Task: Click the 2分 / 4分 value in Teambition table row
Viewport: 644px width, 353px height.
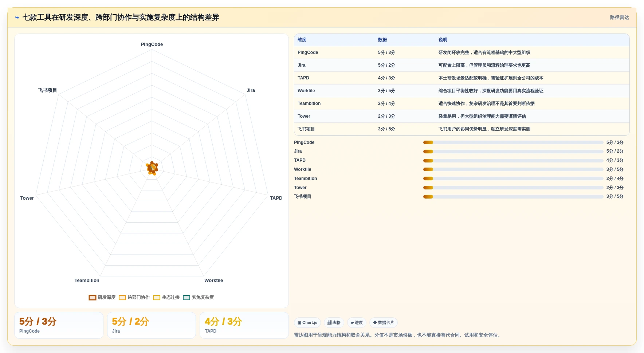Action: pyautogui.click(x=386, y=103)
